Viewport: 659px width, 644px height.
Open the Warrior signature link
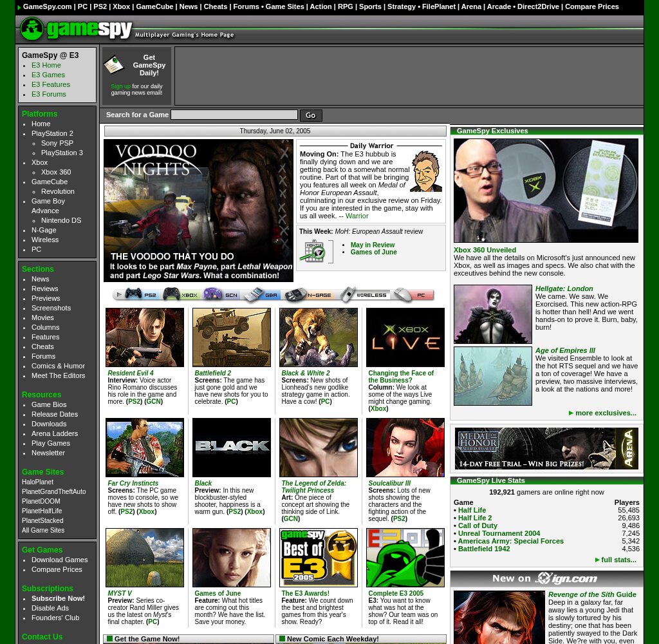pos(357,216)
